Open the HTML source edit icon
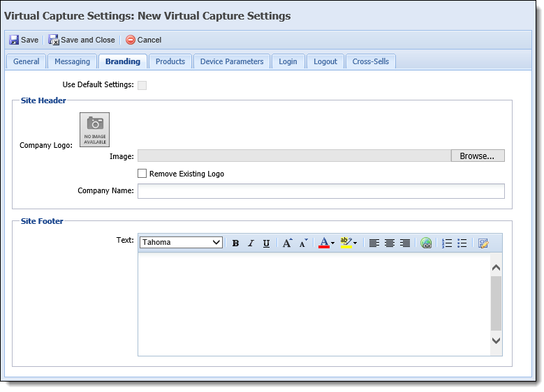 pos(483,243)
